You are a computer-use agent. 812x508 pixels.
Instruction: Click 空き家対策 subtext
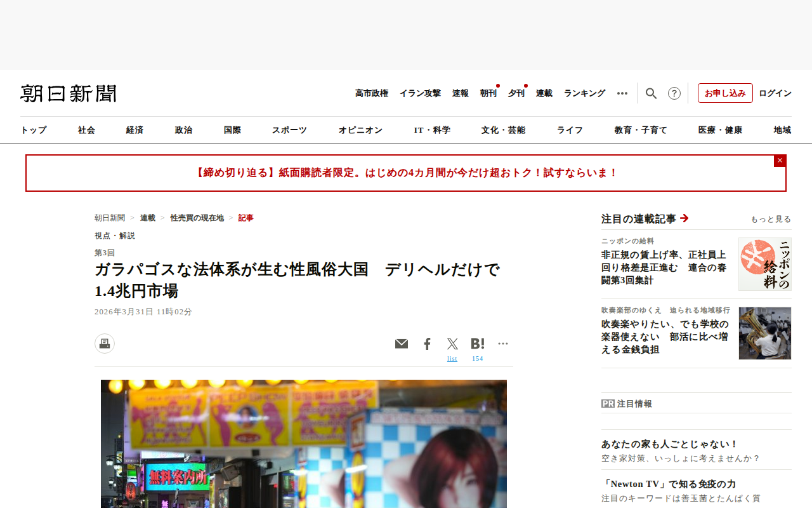(x=681, y=458)
